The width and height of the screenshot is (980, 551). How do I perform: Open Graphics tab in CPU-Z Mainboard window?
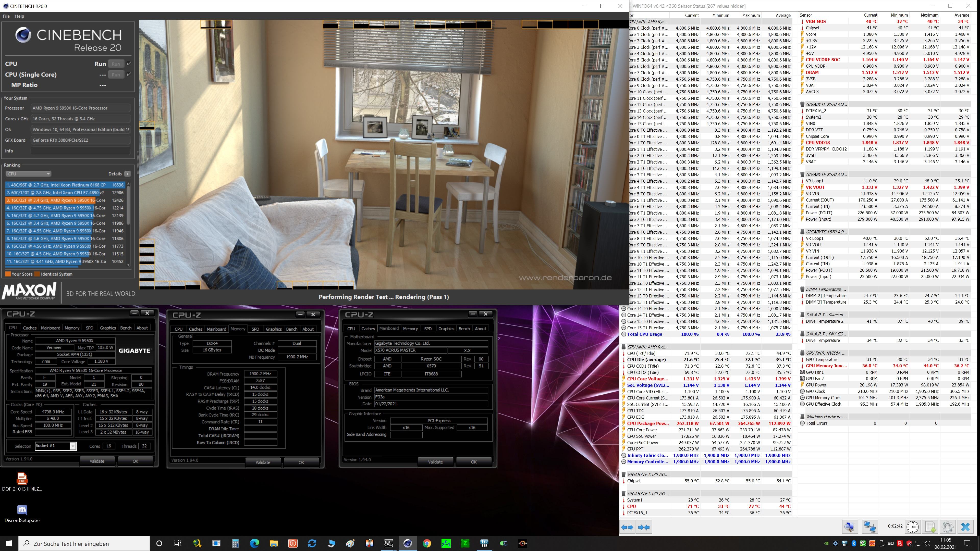tap(446, 329)
